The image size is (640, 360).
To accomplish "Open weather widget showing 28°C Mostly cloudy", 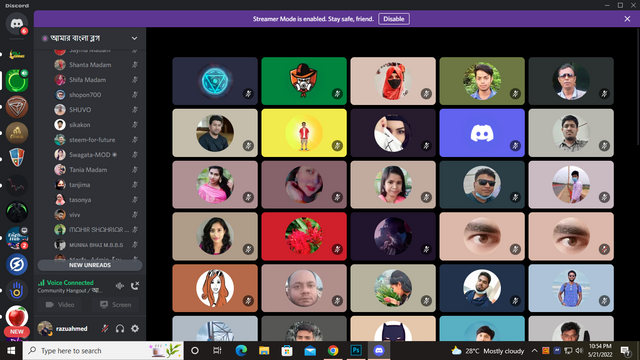I will point(488,351).
